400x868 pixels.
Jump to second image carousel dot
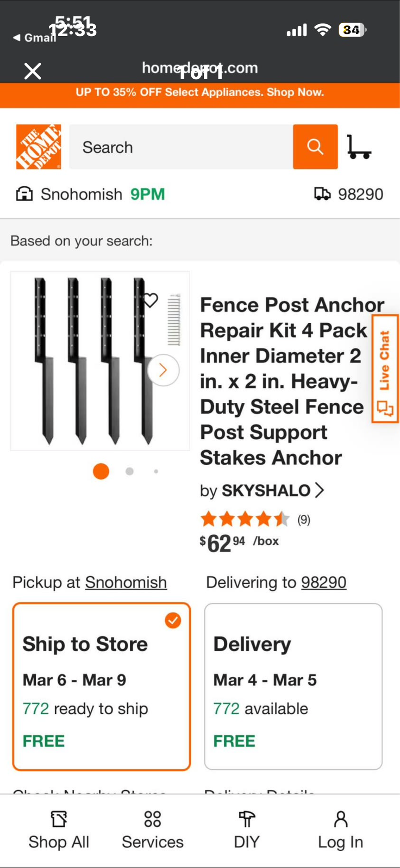coord(130,471)
